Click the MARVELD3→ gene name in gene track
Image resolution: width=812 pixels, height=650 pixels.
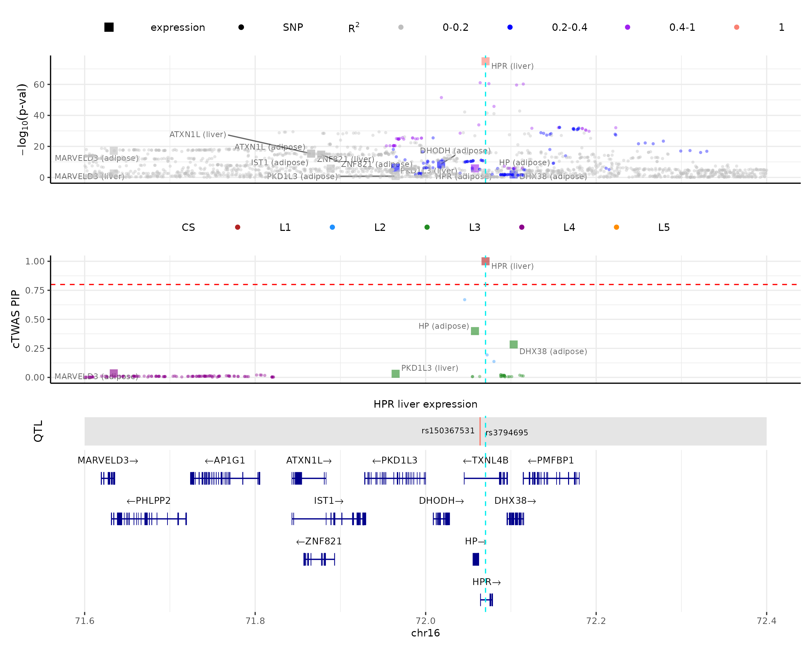108,460
